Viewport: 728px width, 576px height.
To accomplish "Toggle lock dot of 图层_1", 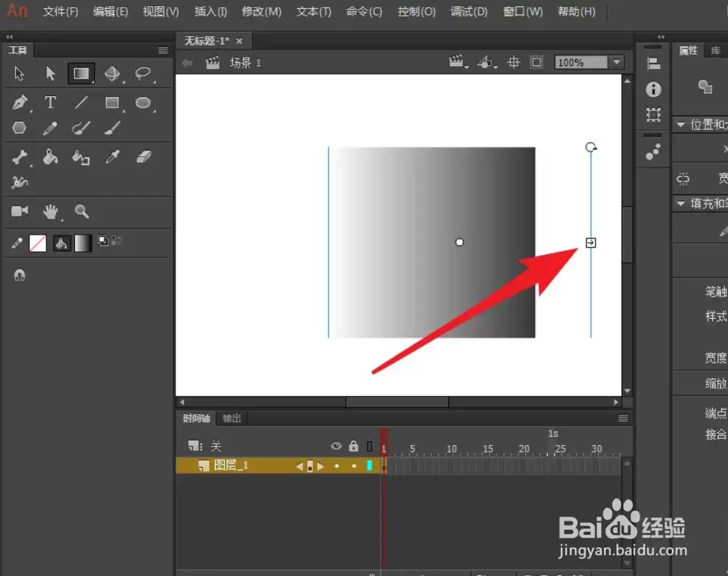I will [x=354, y=466].
